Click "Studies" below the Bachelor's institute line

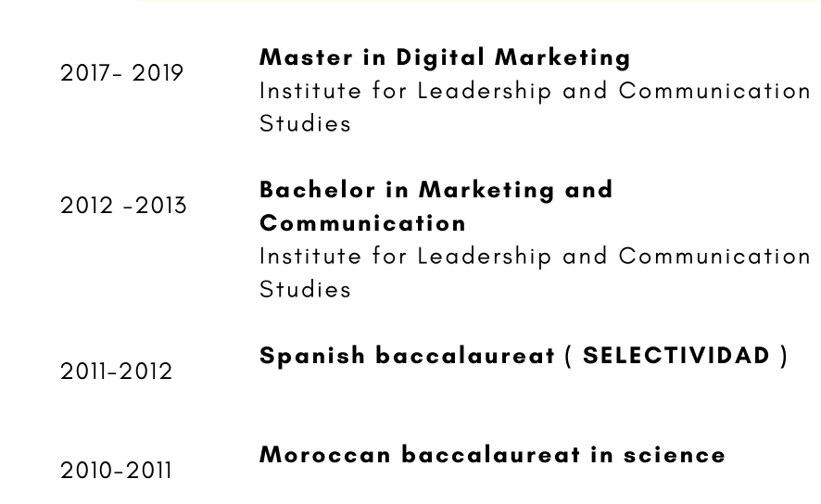click(x=305, y=290)
